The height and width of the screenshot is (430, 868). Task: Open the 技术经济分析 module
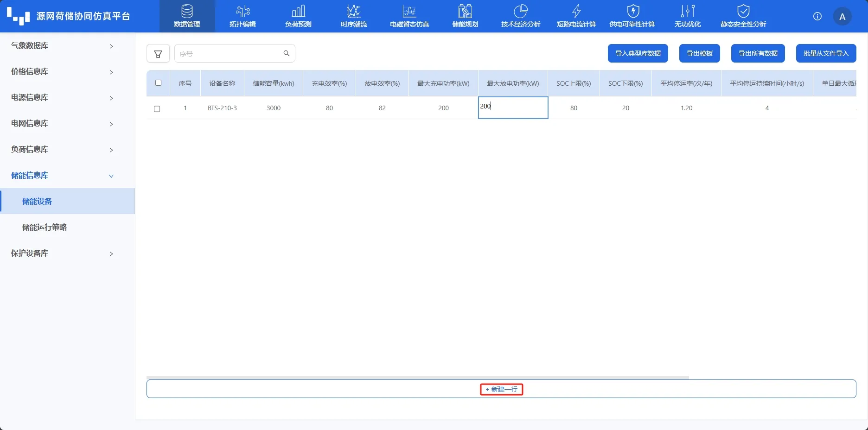point(521,16)
